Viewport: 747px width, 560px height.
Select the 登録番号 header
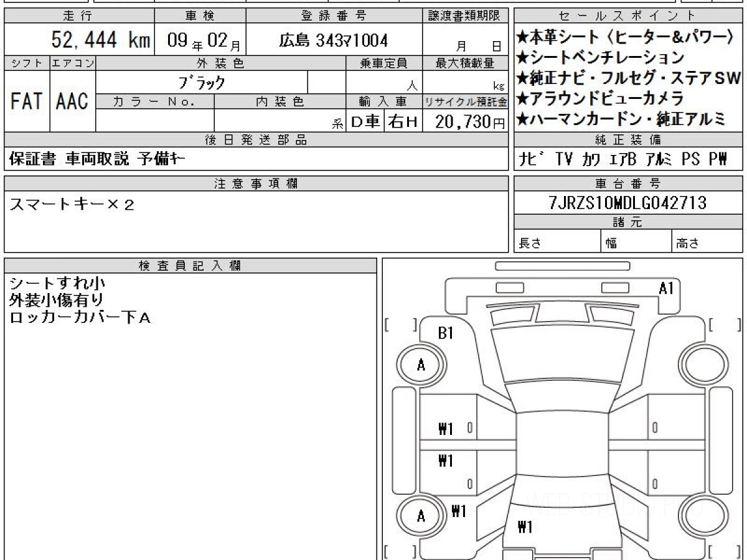[x=334, y=16]
